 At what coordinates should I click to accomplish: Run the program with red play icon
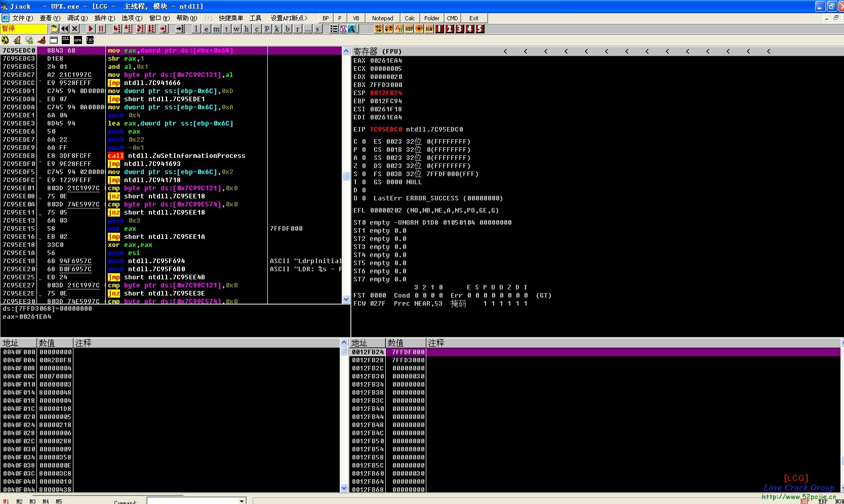(91, 29)
